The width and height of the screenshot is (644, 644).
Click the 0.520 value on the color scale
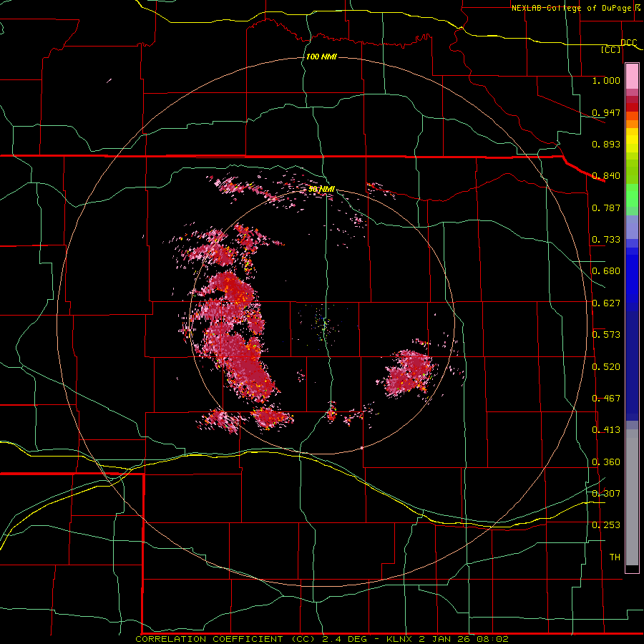click(x=606, y=367)
